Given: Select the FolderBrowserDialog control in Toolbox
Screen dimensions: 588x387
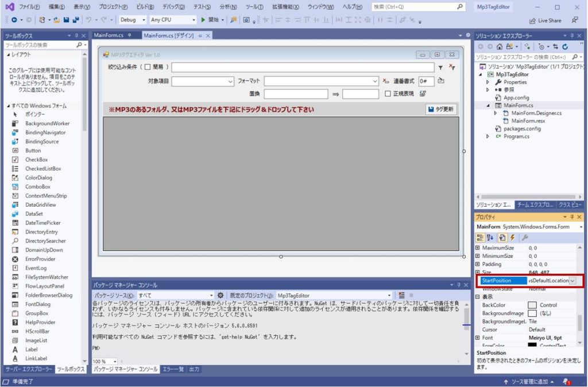Looking at the screenshot, I should coord(49,295).
